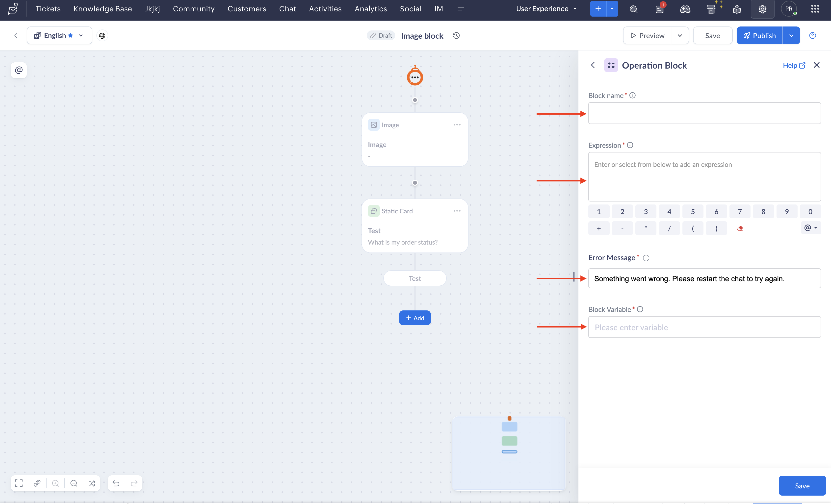Click the zoom out magnifier icon
The image size is (831, 504).
coord(74,483)
